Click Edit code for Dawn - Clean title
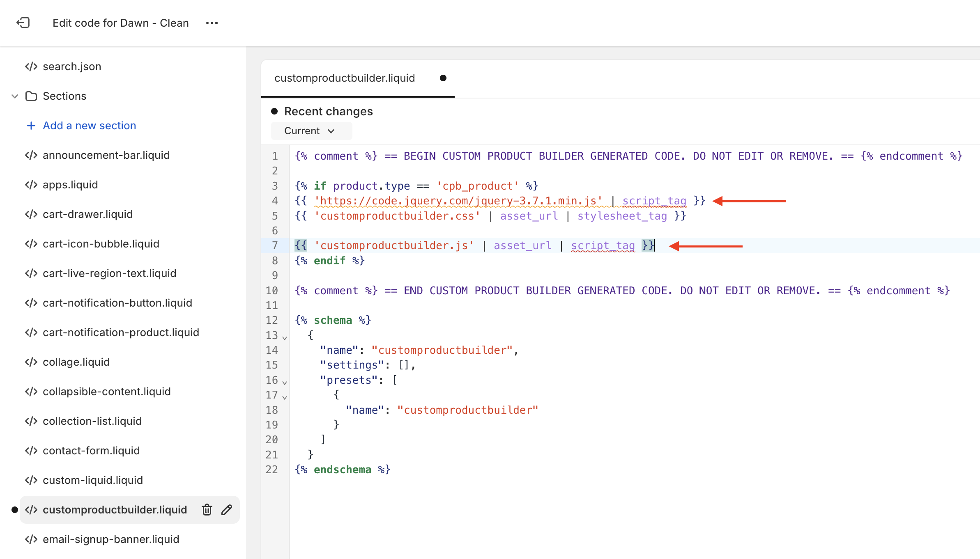This screenshot has height=559, width=980. pyautogui.click(x=121, y=23)
